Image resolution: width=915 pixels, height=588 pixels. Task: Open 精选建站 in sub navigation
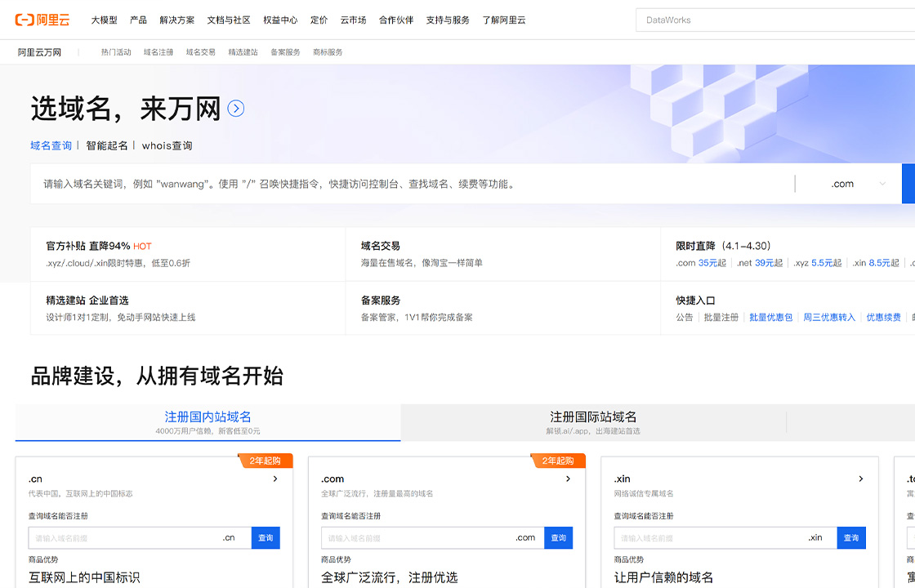click(243, 52)
